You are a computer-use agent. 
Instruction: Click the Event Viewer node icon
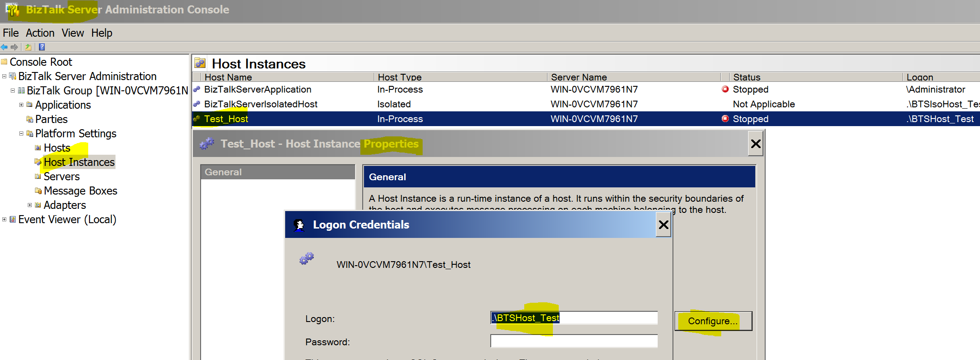pyautogui.click(x=13, y=219)
